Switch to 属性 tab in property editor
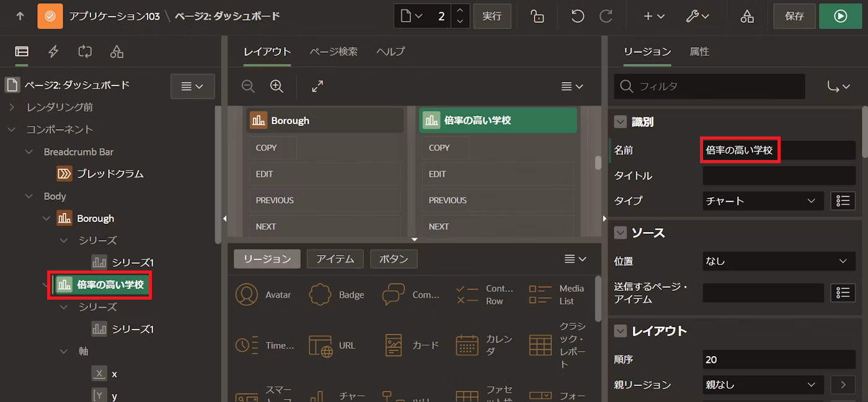 [699, 51]
